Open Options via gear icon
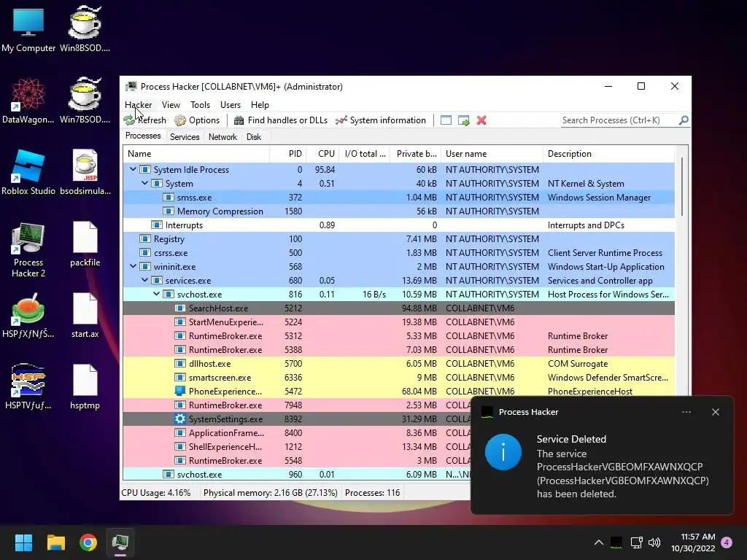 [180, 120]
